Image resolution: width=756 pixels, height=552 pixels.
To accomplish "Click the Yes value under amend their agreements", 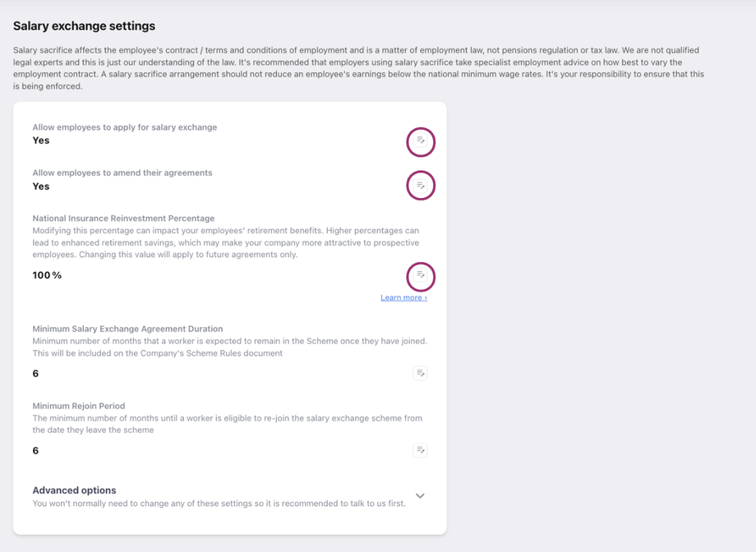I will pyautogui.click(x=41, y=186).
